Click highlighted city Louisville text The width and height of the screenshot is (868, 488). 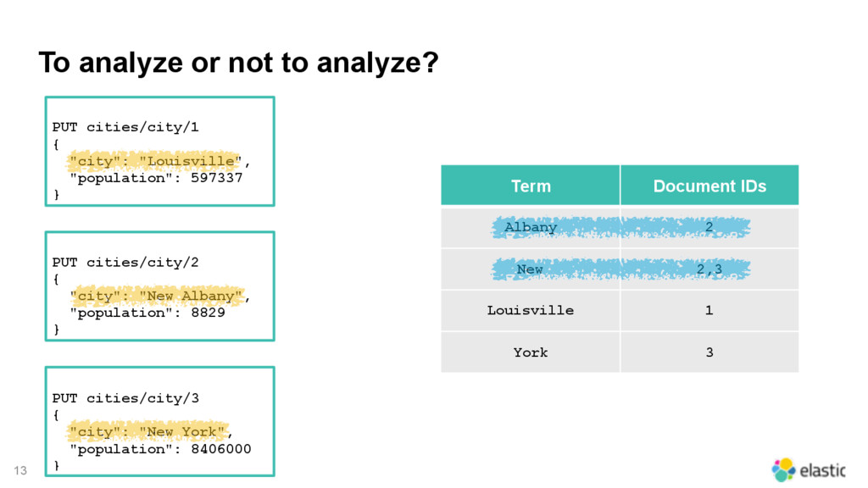pos(156,161)
